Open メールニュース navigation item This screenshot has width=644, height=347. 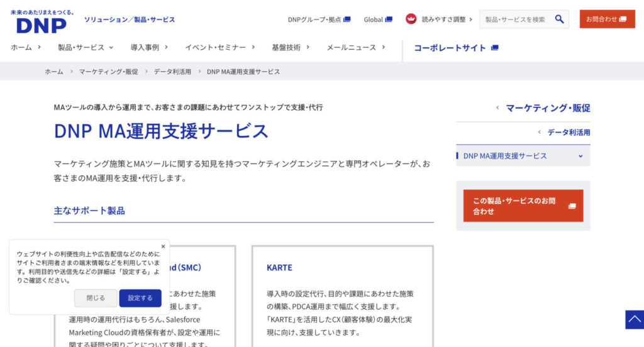click(x=356, y=47)
